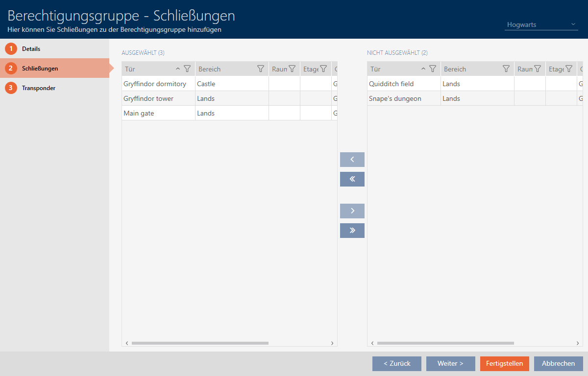Sort the selected table by Tür column
This screenshot has width=588, height=376.
point(147,69)
